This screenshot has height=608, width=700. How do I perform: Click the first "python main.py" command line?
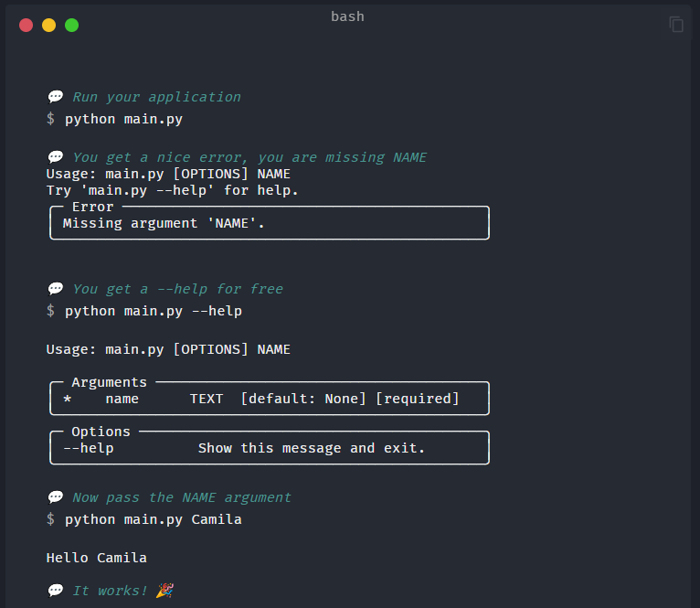tap(123, 119)
